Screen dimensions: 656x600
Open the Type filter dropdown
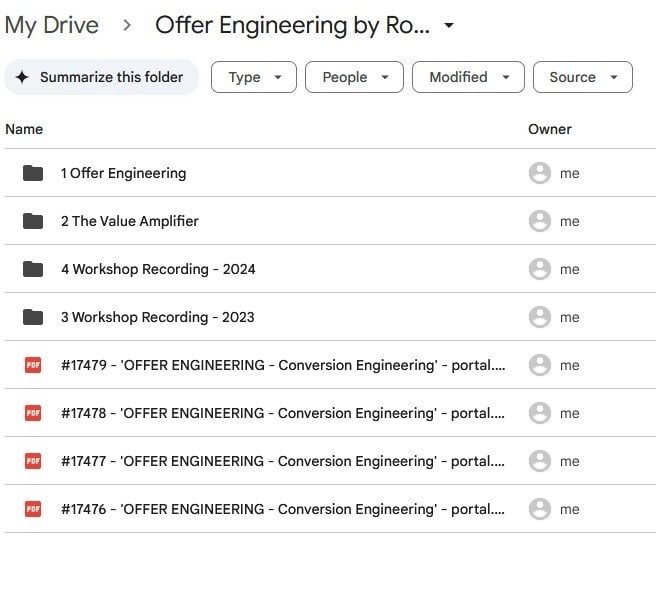254,77
